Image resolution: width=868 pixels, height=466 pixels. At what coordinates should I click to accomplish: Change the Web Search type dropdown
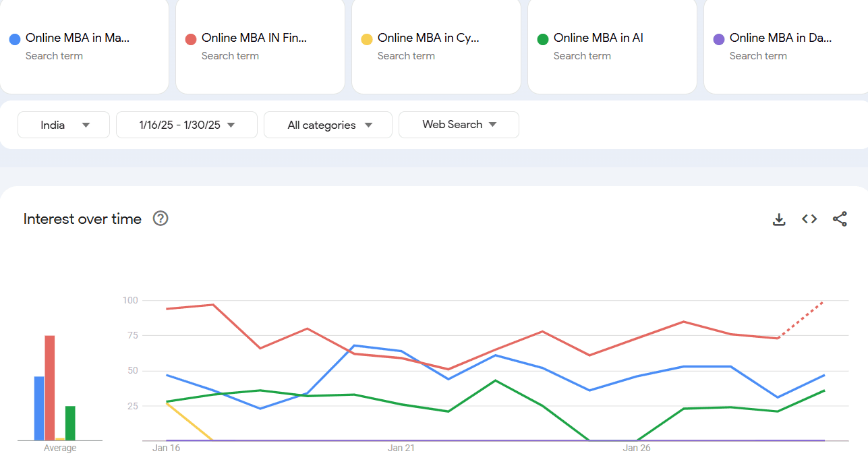459,125
